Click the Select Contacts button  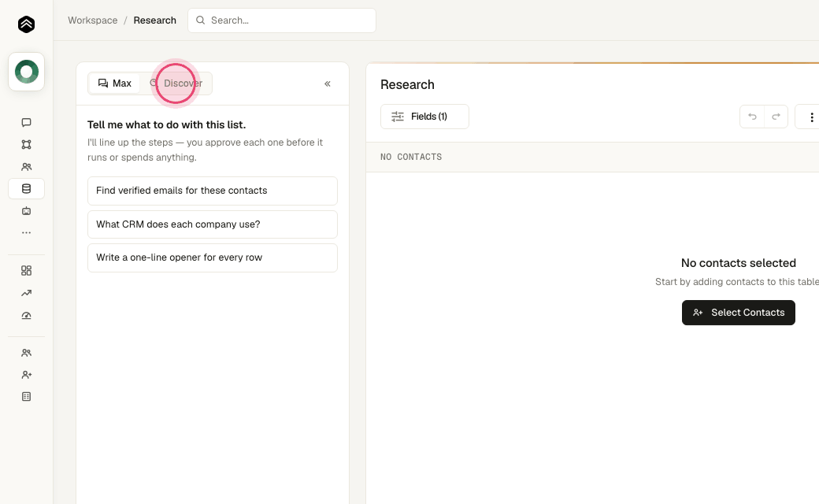739,313
